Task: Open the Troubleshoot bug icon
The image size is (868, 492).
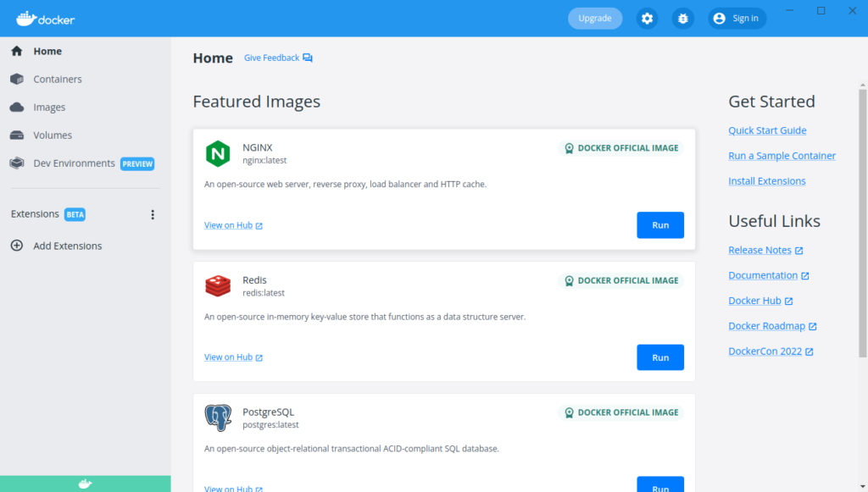Action: pos(682,19)
